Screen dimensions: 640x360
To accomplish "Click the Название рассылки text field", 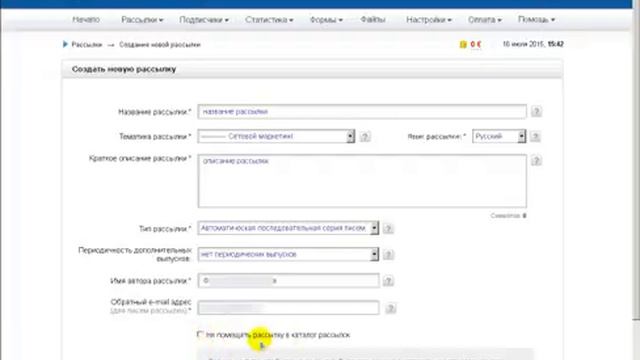I will tap(362, 111).
